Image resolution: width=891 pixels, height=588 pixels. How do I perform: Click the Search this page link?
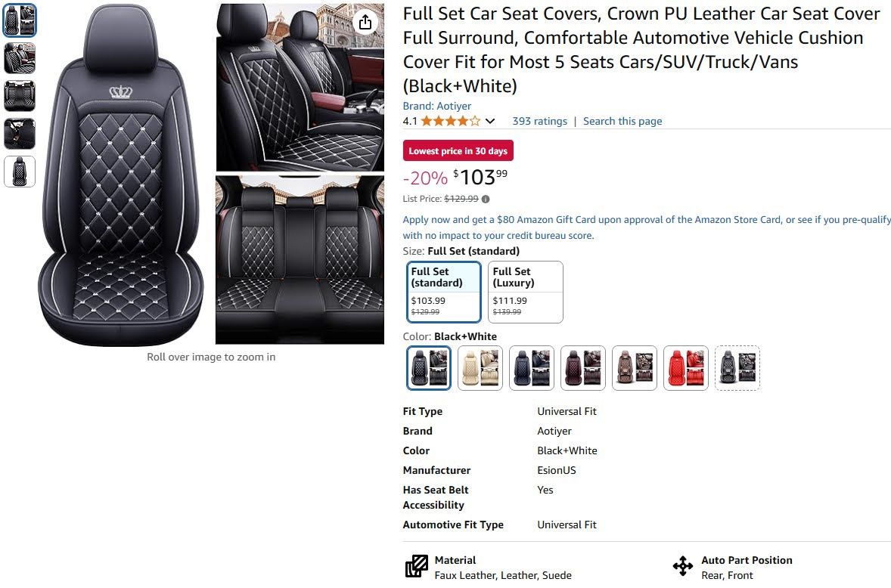point(622,121)
